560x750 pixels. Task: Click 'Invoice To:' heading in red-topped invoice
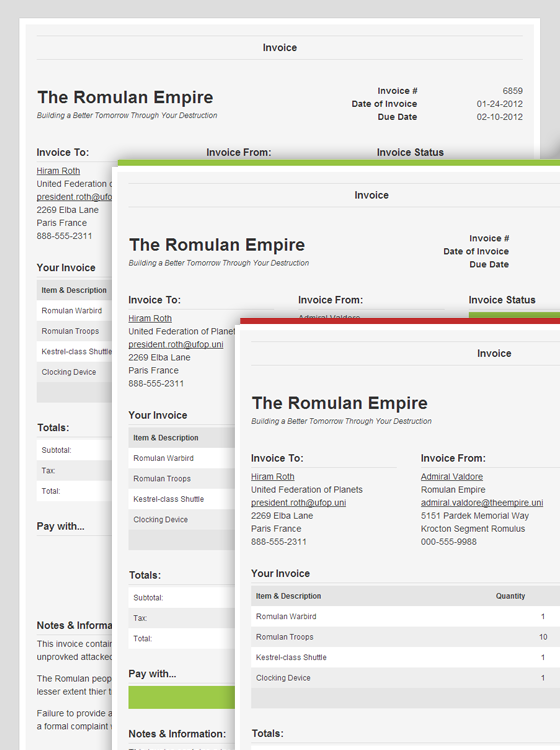277,458
